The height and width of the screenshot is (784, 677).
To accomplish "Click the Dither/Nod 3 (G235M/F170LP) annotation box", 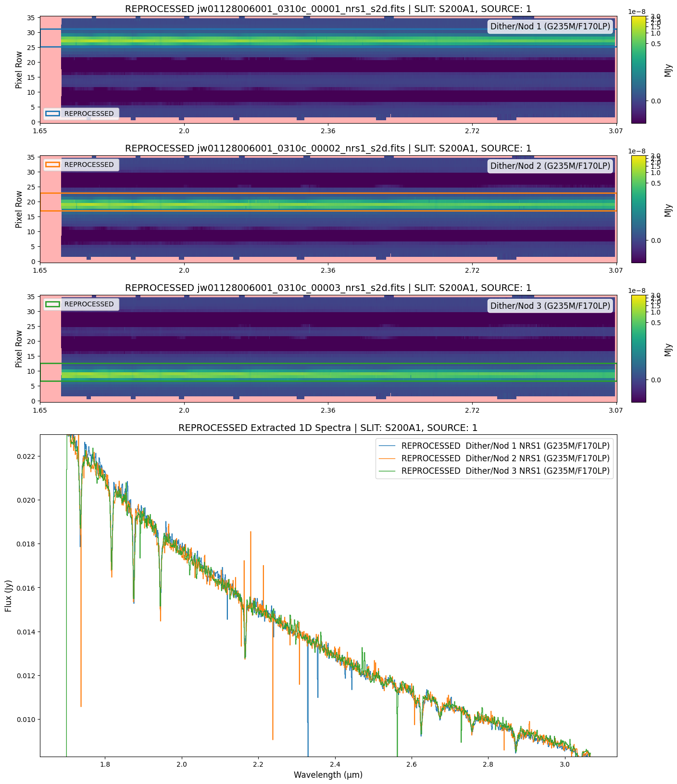I will pyautogui.click(x=550, y=306).
